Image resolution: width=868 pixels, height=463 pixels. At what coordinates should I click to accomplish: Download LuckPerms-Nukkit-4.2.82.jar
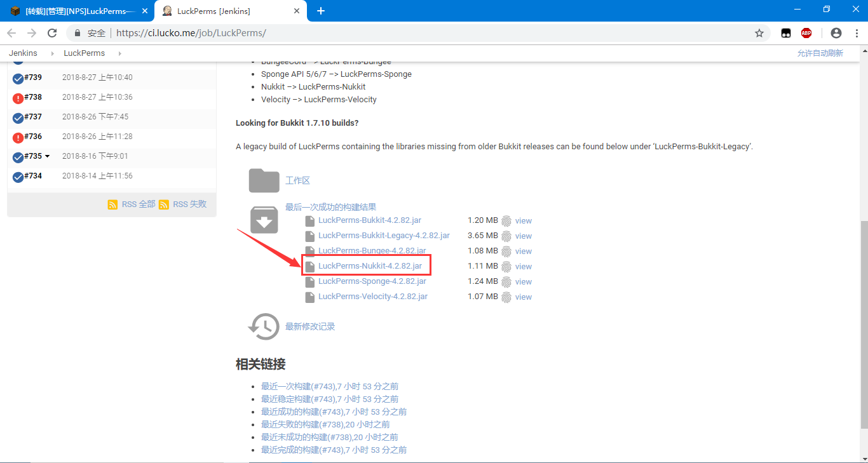point(370,266)
